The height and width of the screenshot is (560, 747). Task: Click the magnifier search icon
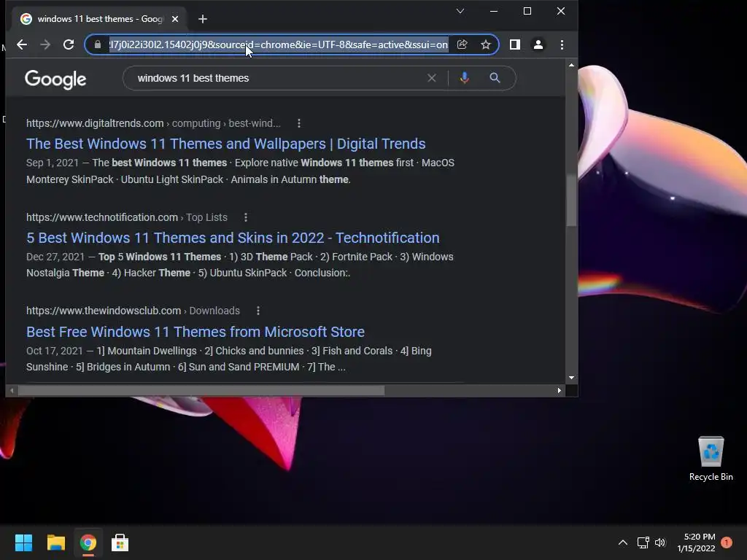click(x=495, y=78)
